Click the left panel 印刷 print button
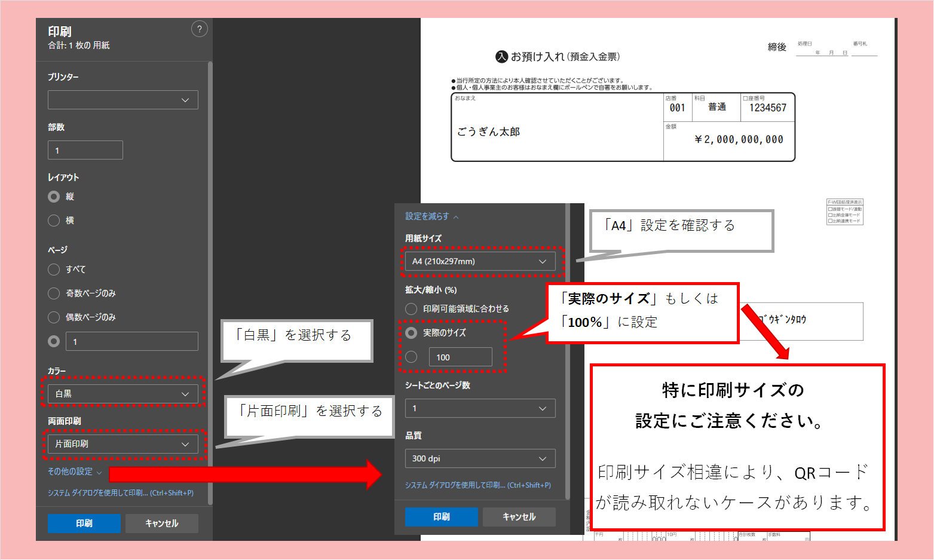 coord(84,523)
